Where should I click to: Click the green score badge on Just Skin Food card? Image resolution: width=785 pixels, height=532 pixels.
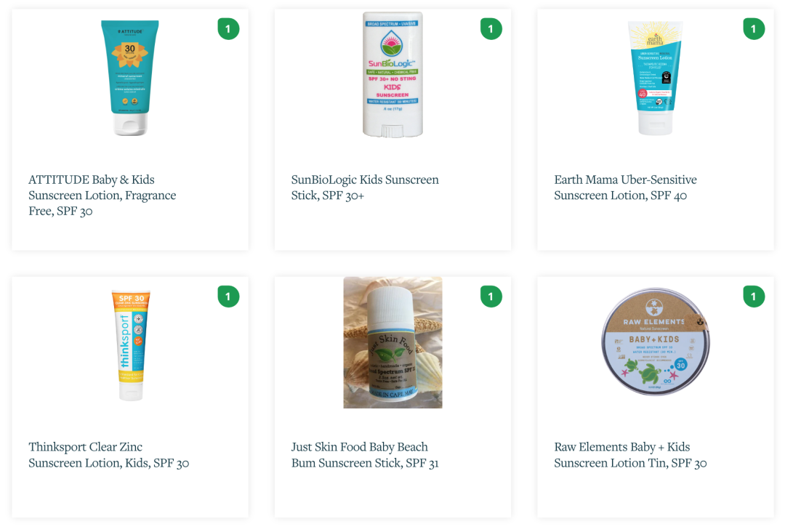pos(491,297)
